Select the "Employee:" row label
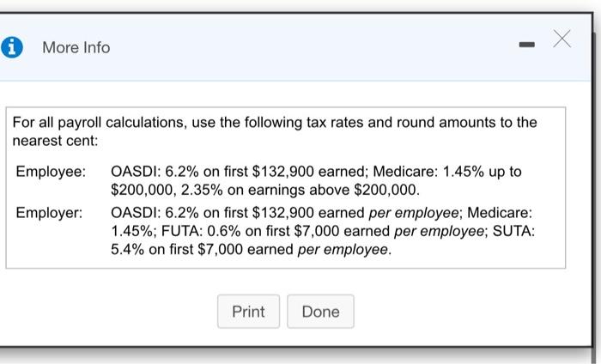This screenshot has height=364, width=601. point(51,172)
